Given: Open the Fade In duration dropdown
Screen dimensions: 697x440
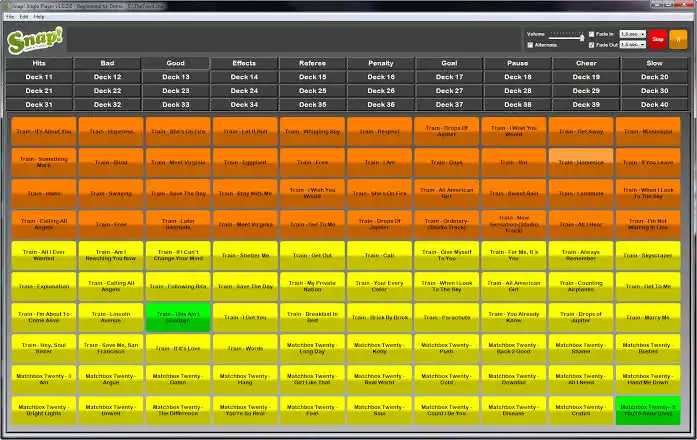Looking at the screenshot, I should tap(633, 34).
